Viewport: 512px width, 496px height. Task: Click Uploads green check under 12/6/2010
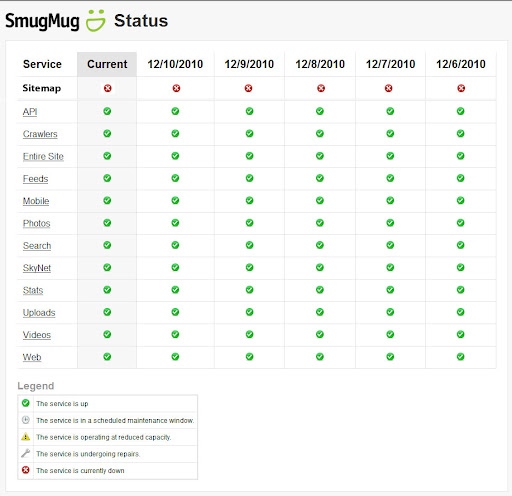pyautogui.click(x=460, y=312)
